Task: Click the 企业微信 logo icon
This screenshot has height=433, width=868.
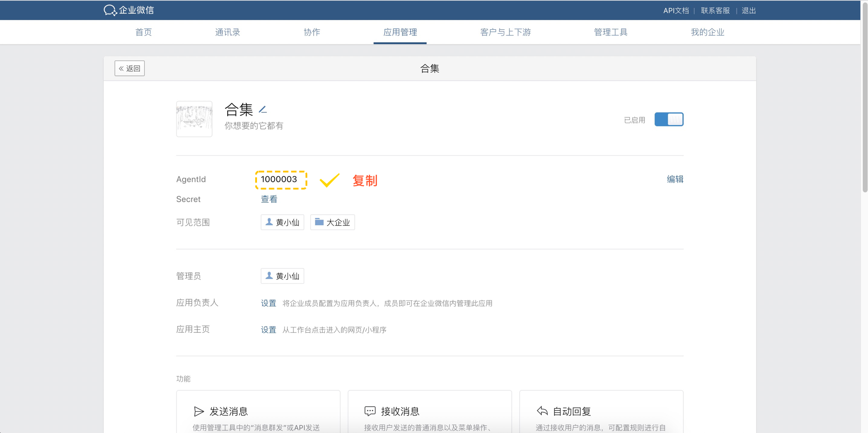Action: [x=110, y=10]
